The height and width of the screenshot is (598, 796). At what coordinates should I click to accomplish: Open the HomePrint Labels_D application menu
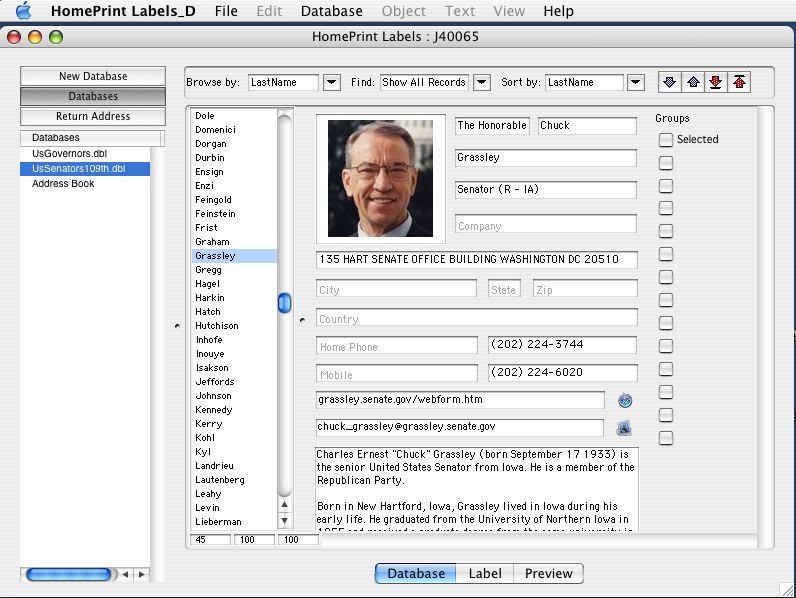click(x=123, y=11)
